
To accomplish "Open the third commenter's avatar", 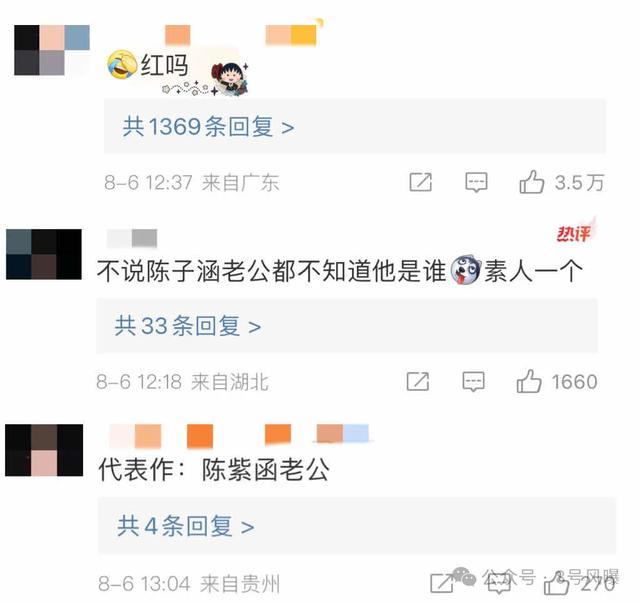I will tap(44, 450).
